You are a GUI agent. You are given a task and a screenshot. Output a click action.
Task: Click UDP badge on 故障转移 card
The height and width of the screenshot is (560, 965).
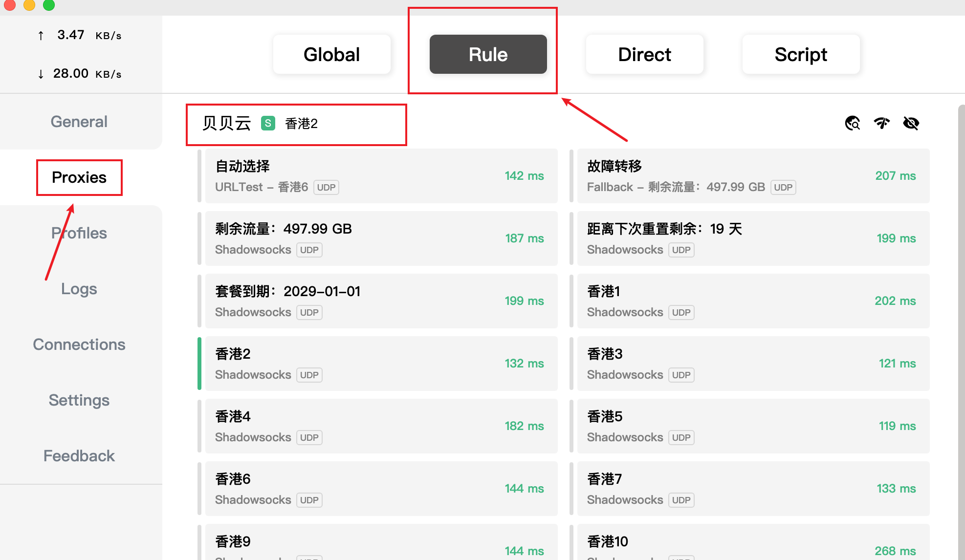783,187
